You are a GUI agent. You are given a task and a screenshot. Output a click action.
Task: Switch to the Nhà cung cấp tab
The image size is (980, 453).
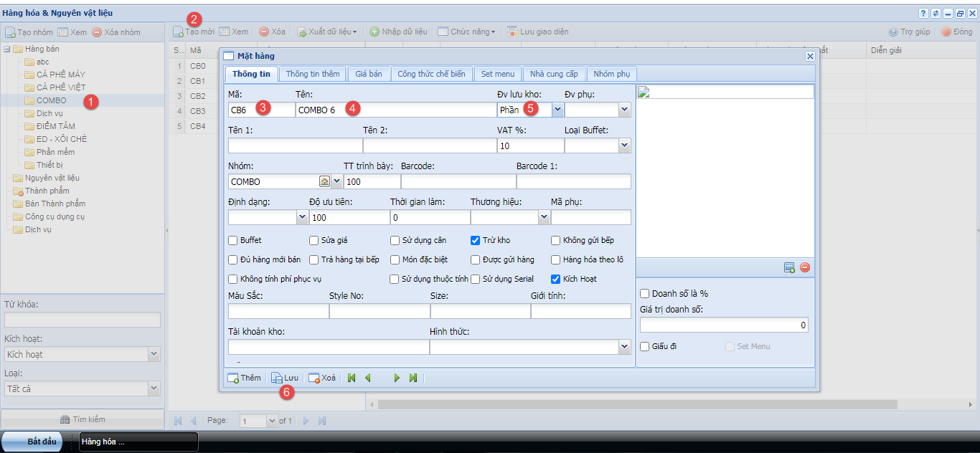coord(555,74)
